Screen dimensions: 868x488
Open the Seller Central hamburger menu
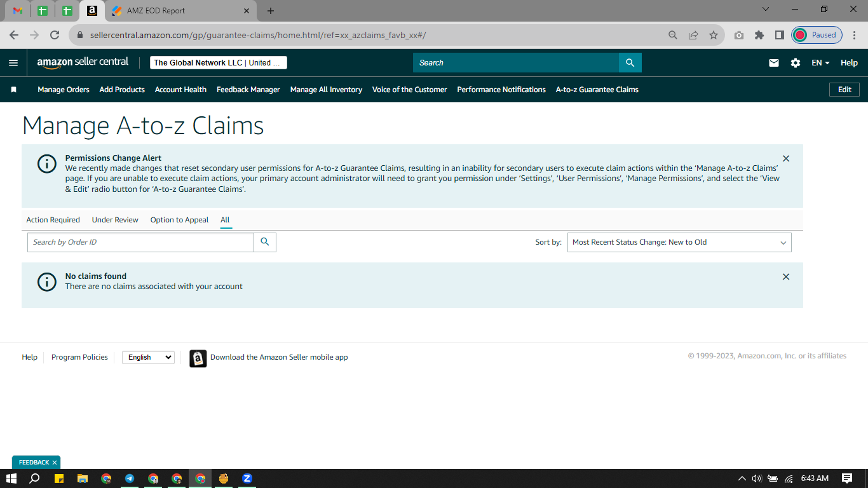(13, 63)
